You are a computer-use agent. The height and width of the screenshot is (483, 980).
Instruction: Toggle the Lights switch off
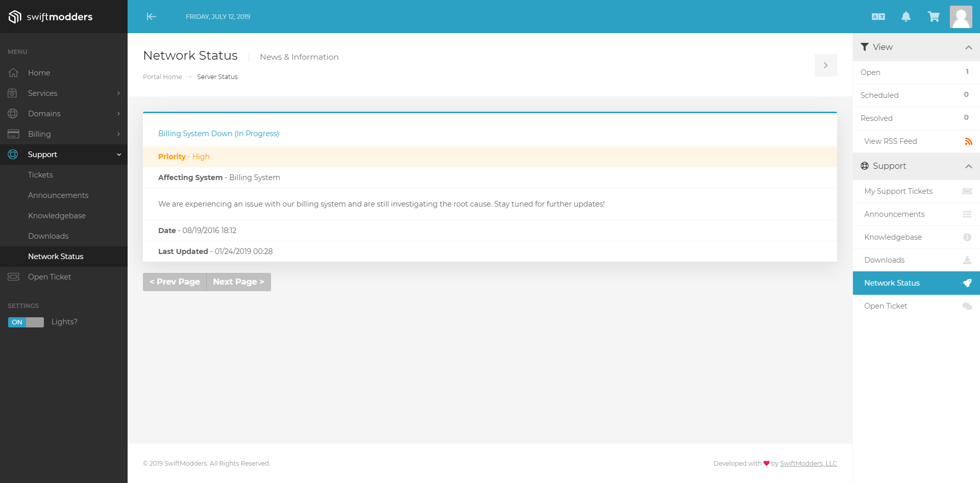coord(26,322)
